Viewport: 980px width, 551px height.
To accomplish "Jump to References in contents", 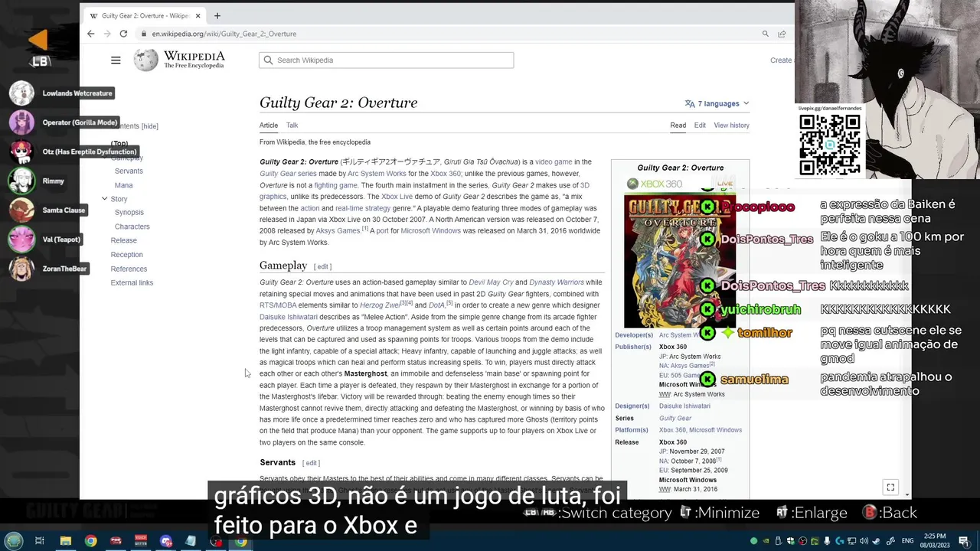I will (x=129, y=269).
